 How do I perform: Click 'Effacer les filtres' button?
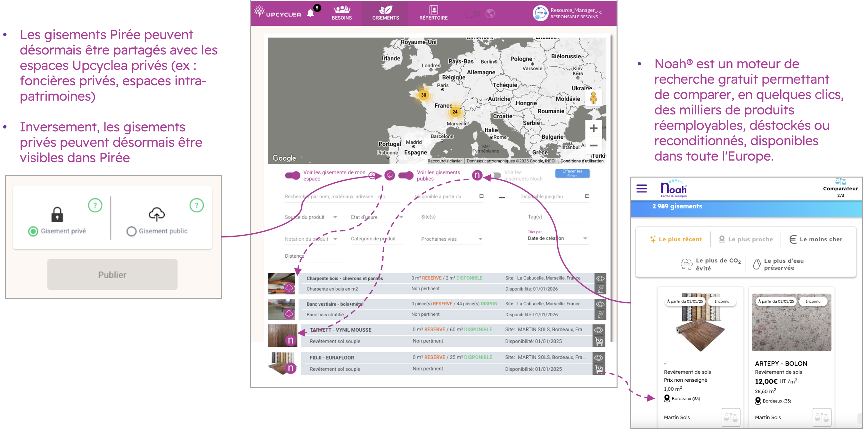point(572,173)
